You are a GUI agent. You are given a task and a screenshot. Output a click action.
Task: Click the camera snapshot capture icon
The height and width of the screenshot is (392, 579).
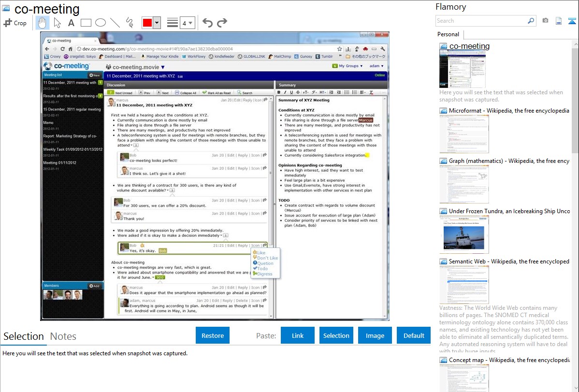click(545, 21)
